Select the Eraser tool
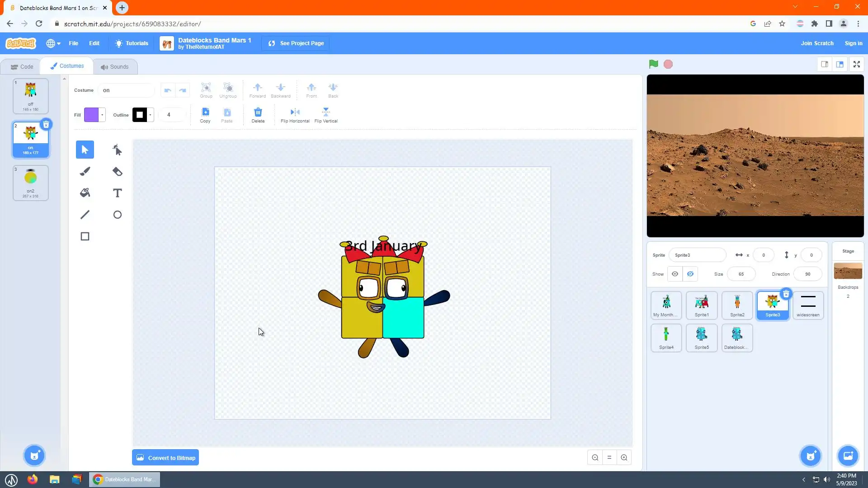 click(x=117, y=171)
